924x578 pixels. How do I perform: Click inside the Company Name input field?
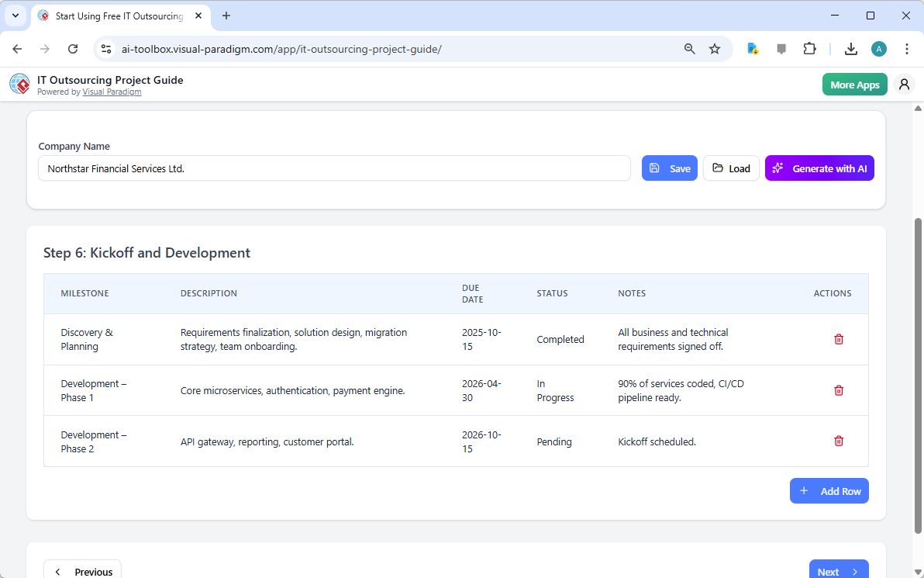335,168
